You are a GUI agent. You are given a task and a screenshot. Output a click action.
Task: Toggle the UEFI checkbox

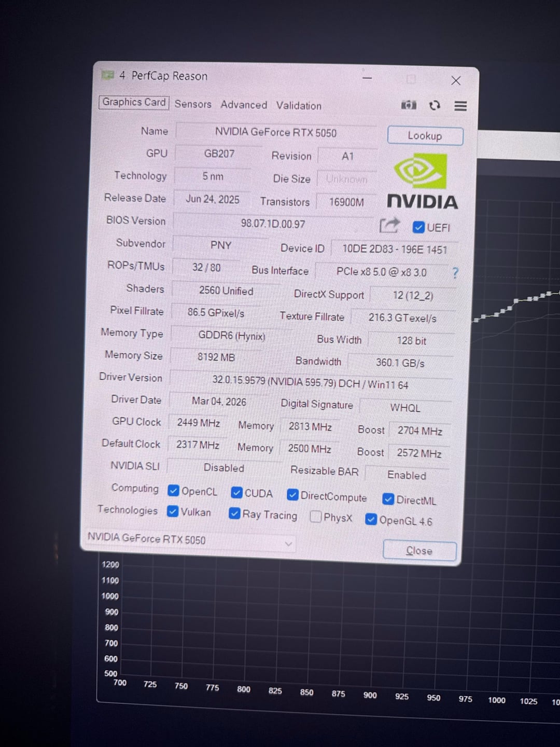pos(418,228)
